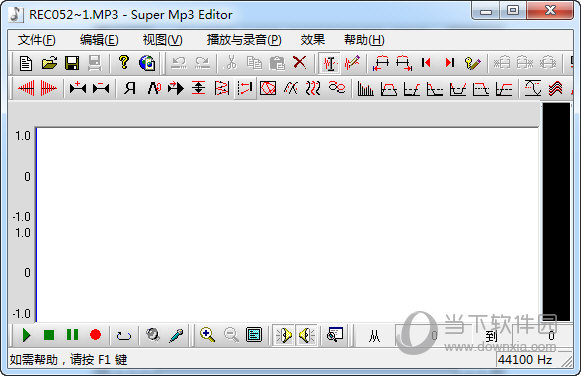Click the Open folder icon
Viewport: 581px width, 376px height.
(x=49, y=63)
